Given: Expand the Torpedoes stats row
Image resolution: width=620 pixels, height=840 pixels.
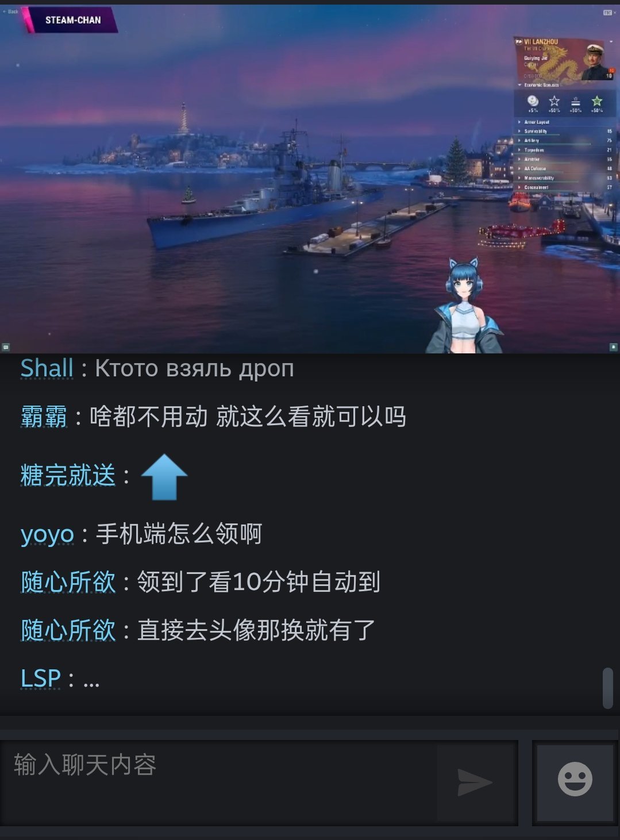Looking at the screenshot, I should [x=564, y=150].
